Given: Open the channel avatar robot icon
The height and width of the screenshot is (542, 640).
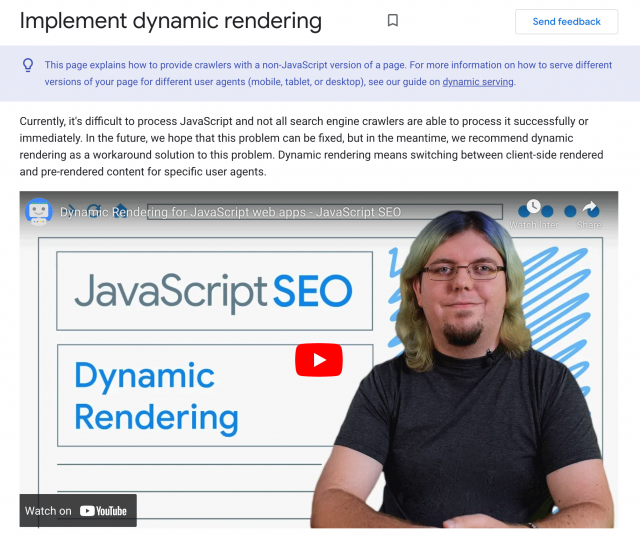Looking at the screenshot, I should pos(39,212).
